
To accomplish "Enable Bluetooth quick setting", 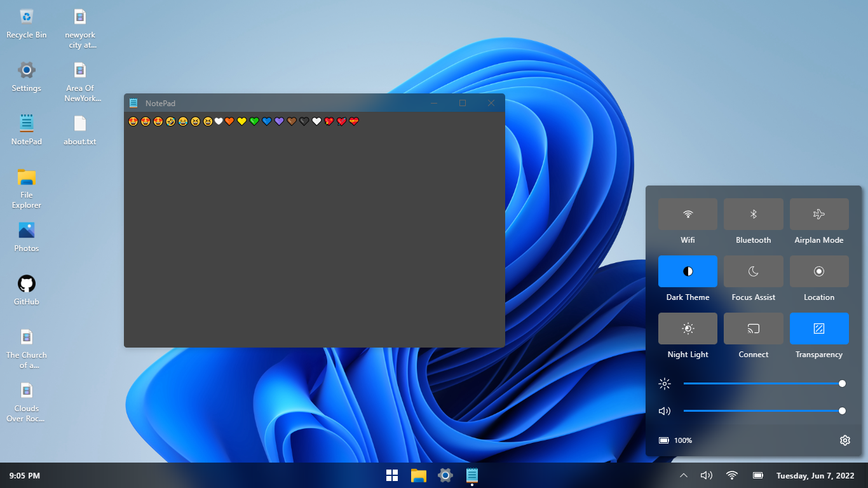I will pos(753,214).
